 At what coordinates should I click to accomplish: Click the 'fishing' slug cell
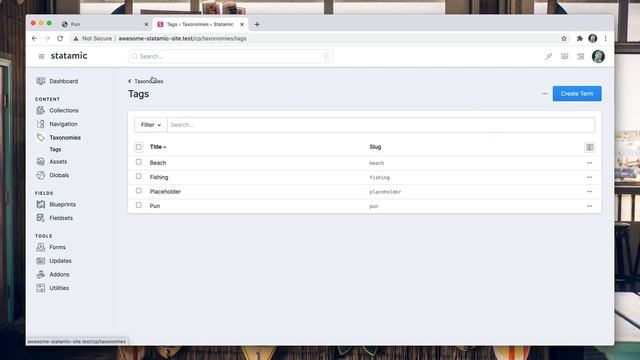[380, 178]
